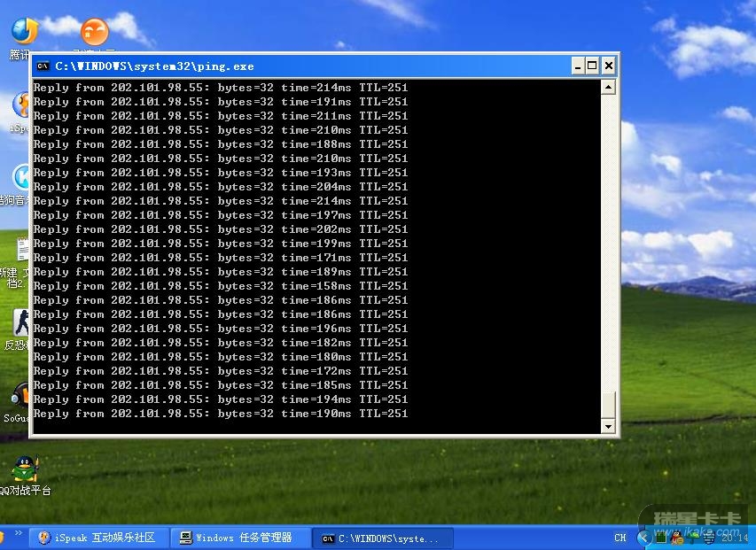Switch to iSpeak 互动娱乐社区 taskbar button
This screenshot has width=756, height=550.
[x=99, y=538]
